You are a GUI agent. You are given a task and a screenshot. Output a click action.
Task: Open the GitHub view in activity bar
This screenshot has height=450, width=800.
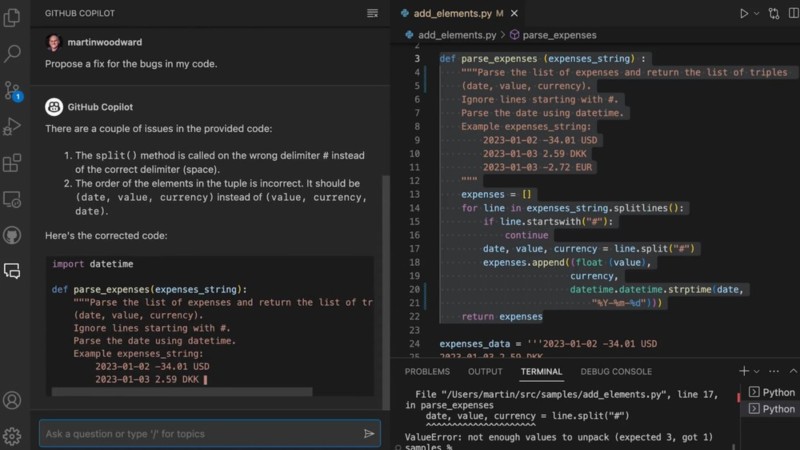point(12,235)
